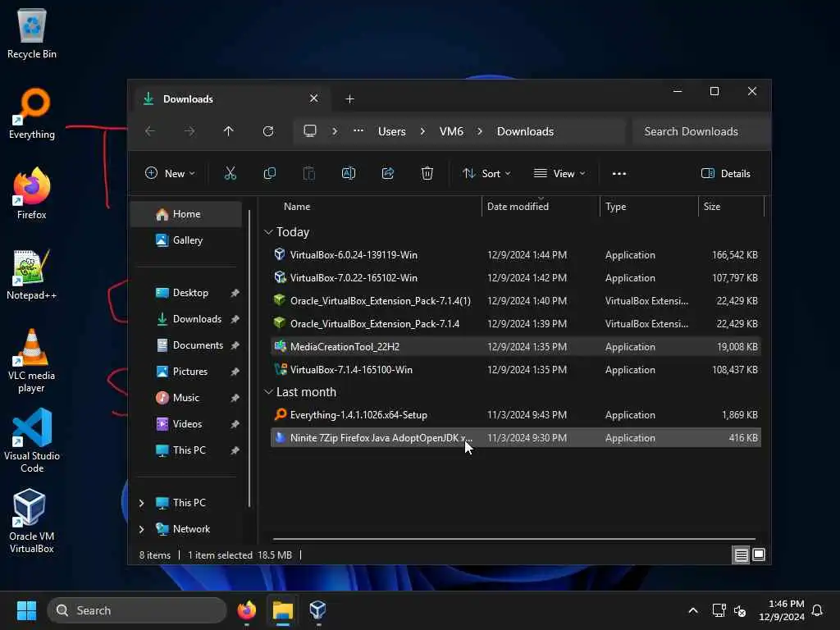Open the New item dropdown

[170, 174]
